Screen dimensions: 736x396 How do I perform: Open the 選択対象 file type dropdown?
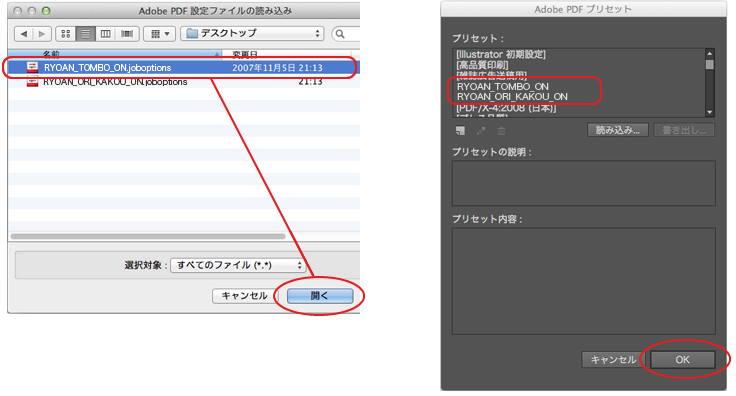238,265
